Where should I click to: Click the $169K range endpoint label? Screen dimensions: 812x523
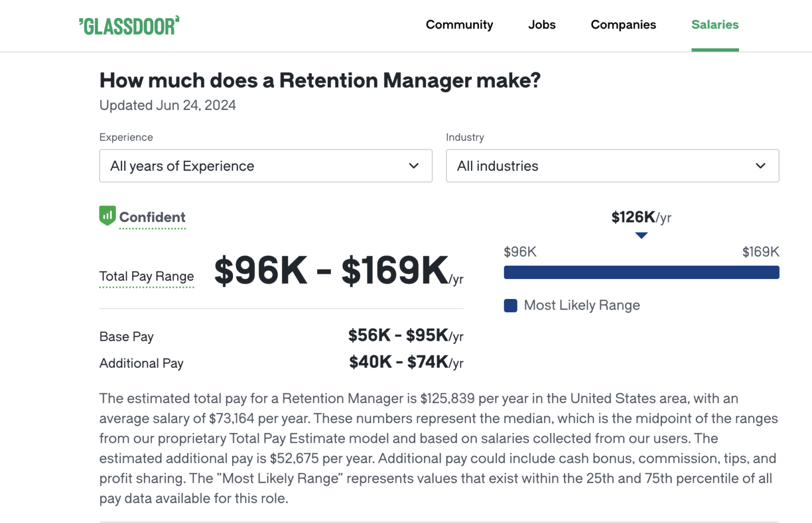[x=761, y=252]
